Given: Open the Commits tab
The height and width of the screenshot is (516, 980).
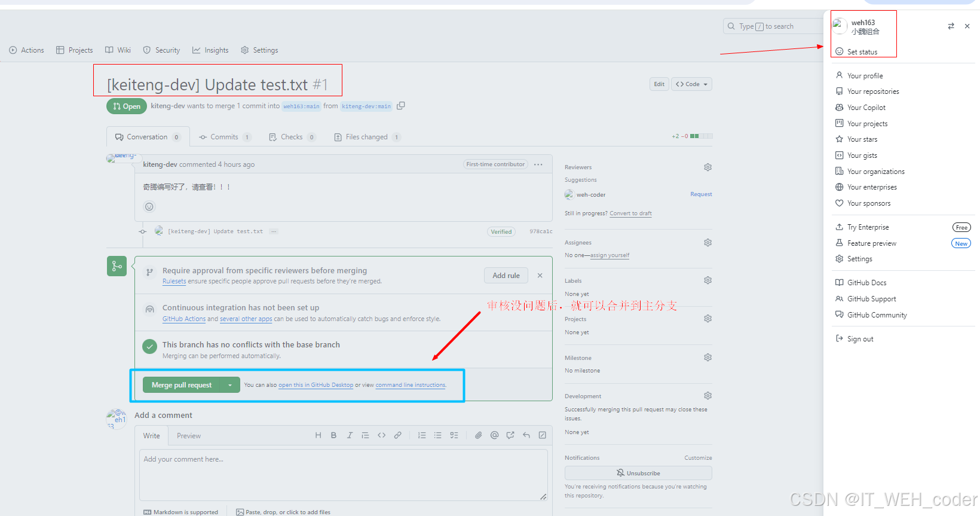Looking at the screenshot, I should click(225, 137).
